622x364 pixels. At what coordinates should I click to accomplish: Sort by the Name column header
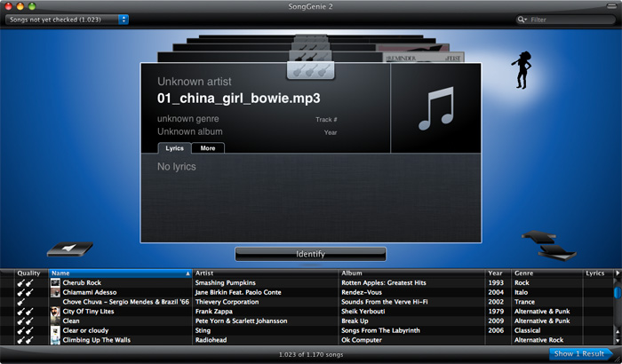coord(120,273)
